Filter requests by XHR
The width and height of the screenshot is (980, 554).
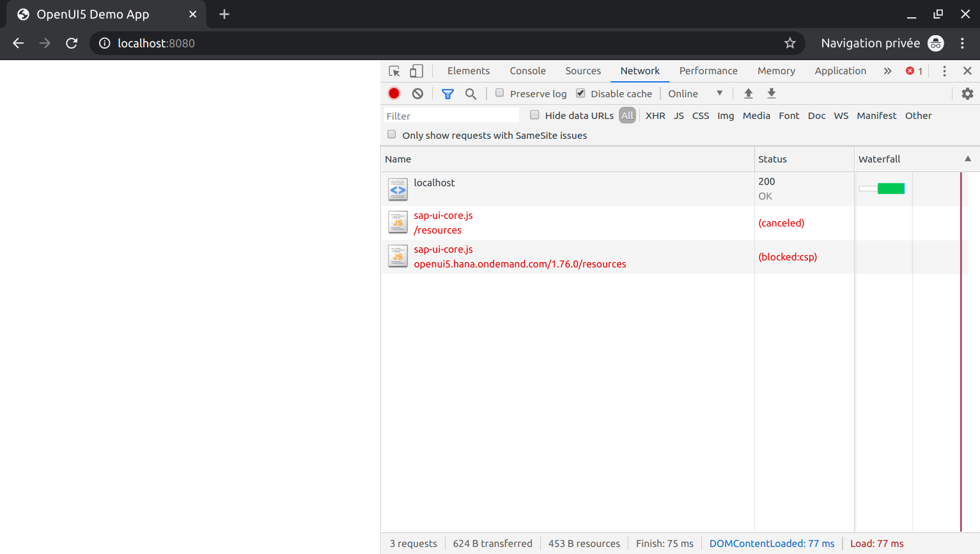(x=655, y=116)
